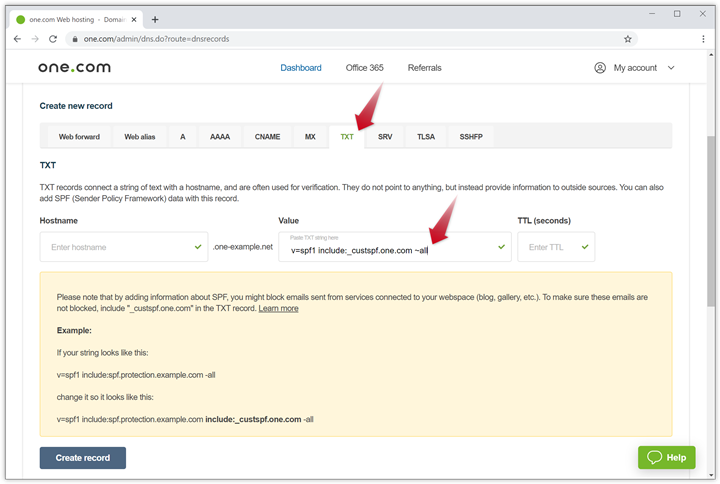Open the Referrals menu item
The height and width of the screenshot is (484, 720).
click(x=424, y=68)
